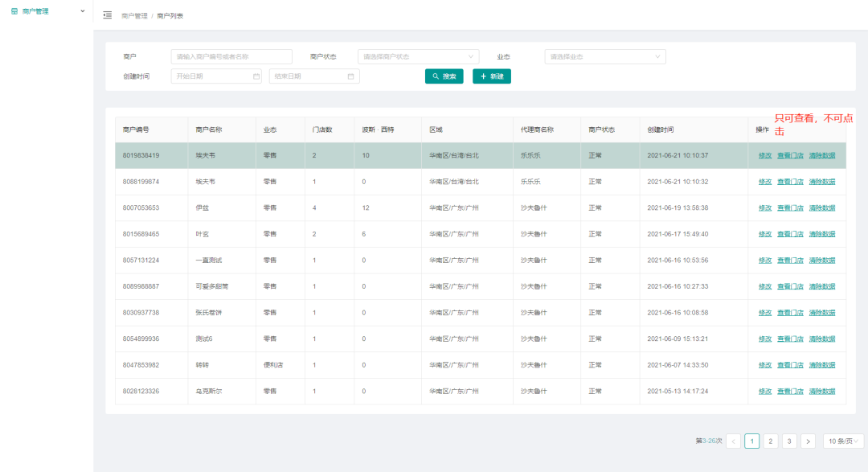Jump to page 2 in pagination
Image resolution: width=868 pixels, height=472 pixels.
click(x=770, y=441)
